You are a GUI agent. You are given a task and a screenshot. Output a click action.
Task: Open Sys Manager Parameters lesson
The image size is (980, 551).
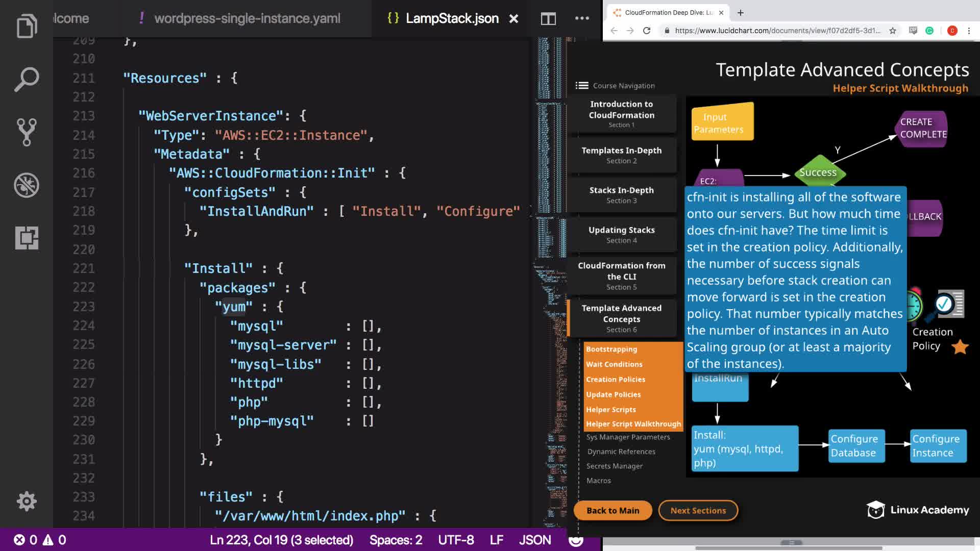point(628,437)
